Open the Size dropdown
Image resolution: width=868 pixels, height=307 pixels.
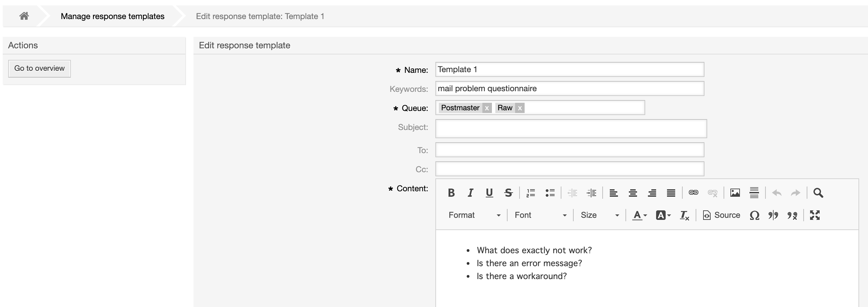click(599, 215)
